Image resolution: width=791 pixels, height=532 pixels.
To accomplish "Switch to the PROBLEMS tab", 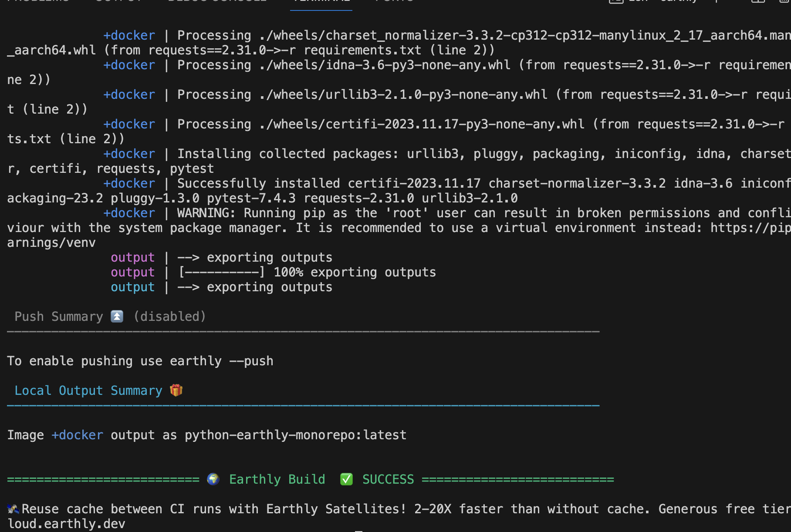I will pos(38,1).
